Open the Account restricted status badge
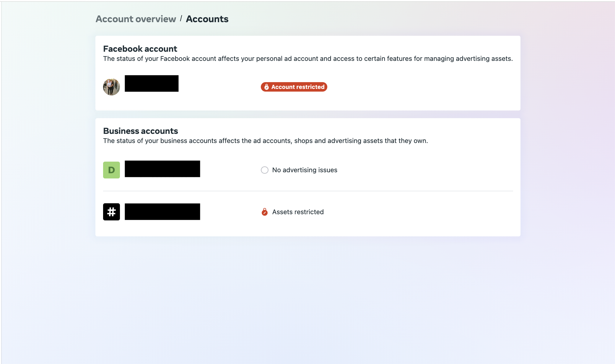 coord(293,87)
